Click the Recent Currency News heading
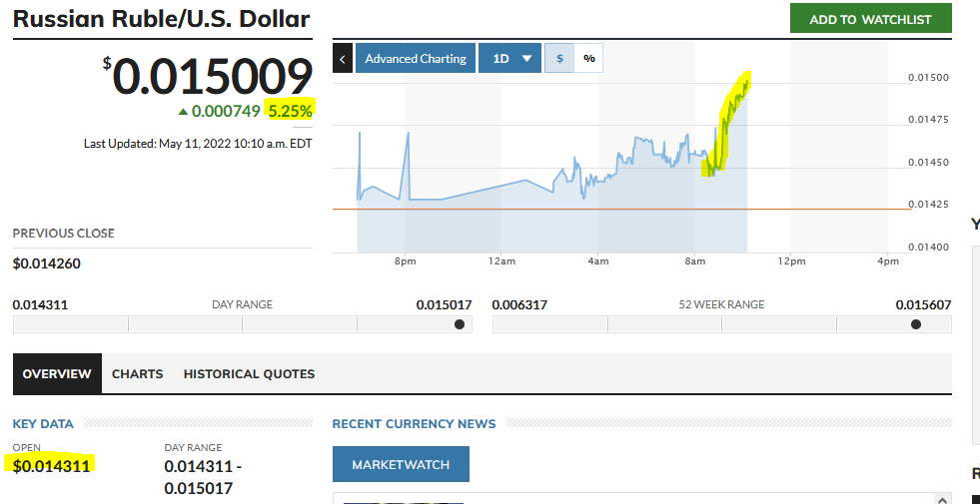Screen dimensions: 980x504 tap(415, 424)
